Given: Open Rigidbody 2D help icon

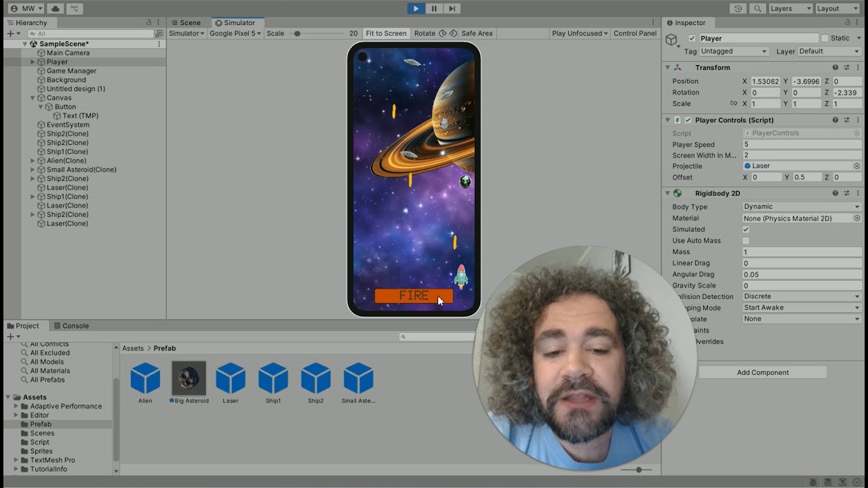Looking at the screenshot, I should pyautogui.click(x=835, y=193).
